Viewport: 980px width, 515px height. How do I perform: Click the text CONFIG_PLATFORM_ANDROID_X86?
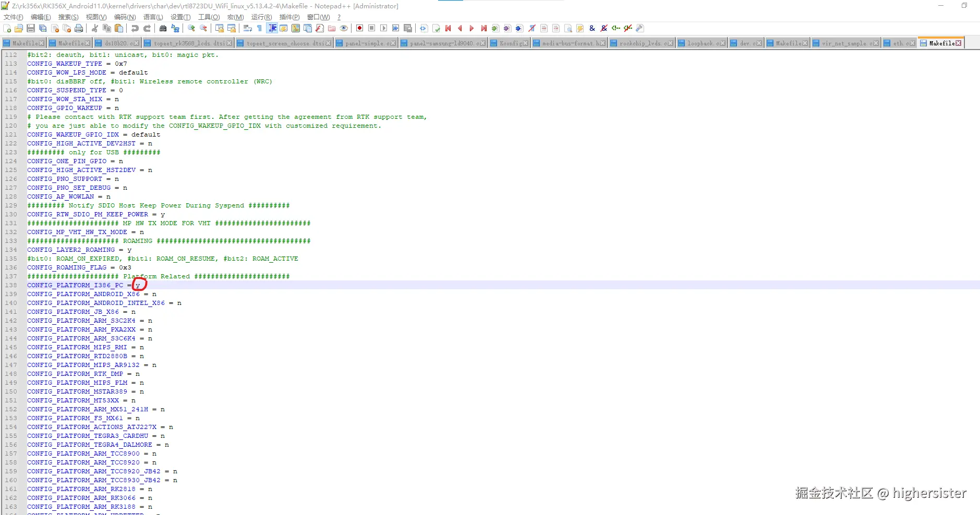point(83,294)
